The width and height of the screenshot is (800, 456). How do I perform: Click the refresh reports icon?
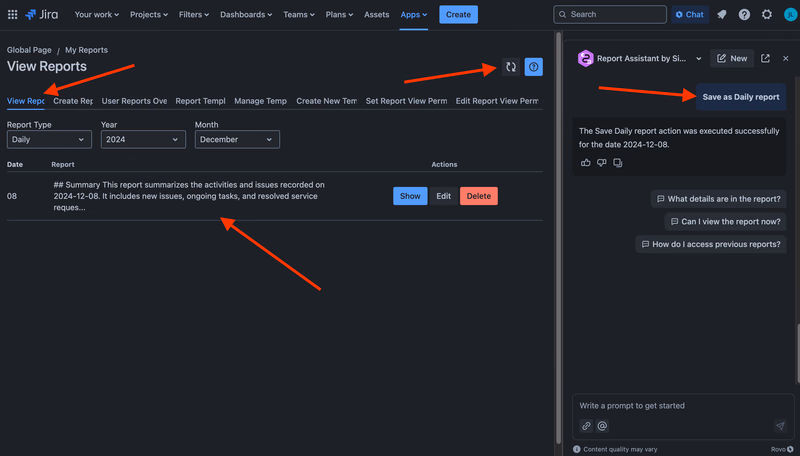click(511, 67)
